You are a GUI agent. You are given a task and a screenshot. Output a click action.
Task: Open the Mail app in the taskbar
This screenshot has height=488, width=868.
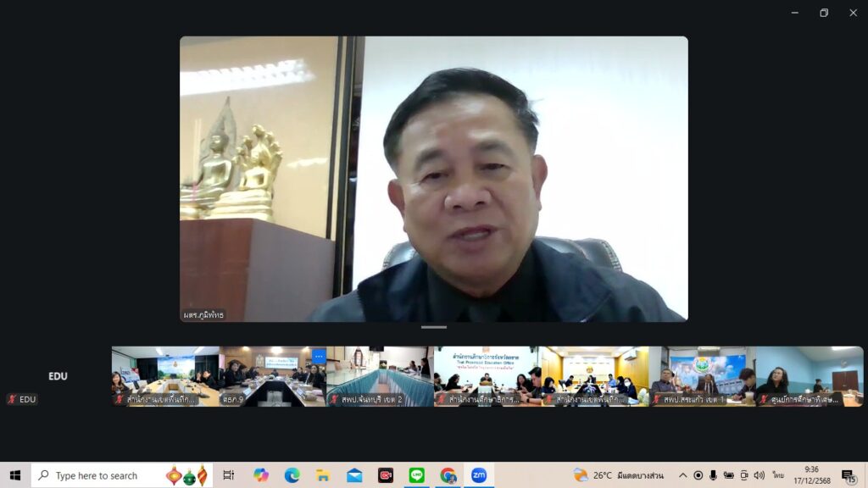point(354,475)
